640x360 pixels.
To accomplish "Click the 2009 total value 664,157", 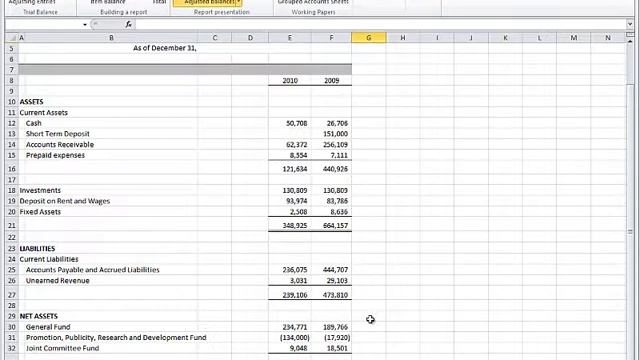I will [x=335, y=225].
